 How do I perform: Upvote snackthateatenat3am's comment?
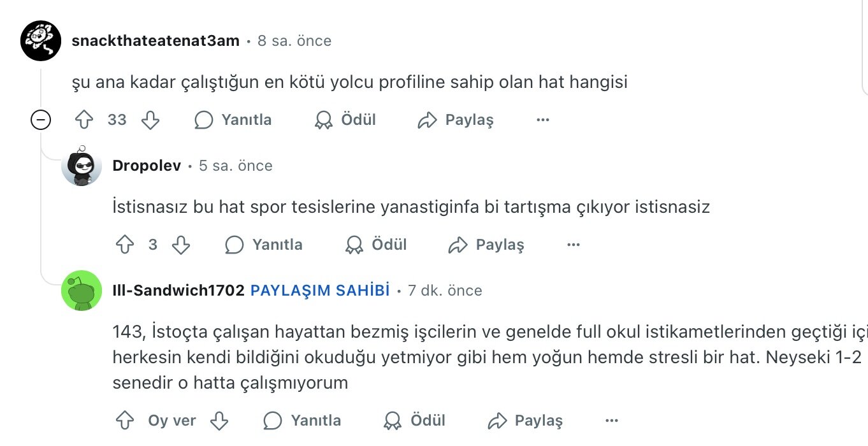[85, 120]
